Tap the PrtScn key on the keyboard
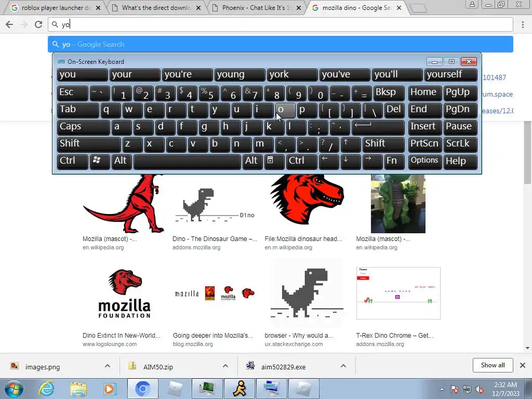The height and width of the screenshot is (399, 532). 424,144
